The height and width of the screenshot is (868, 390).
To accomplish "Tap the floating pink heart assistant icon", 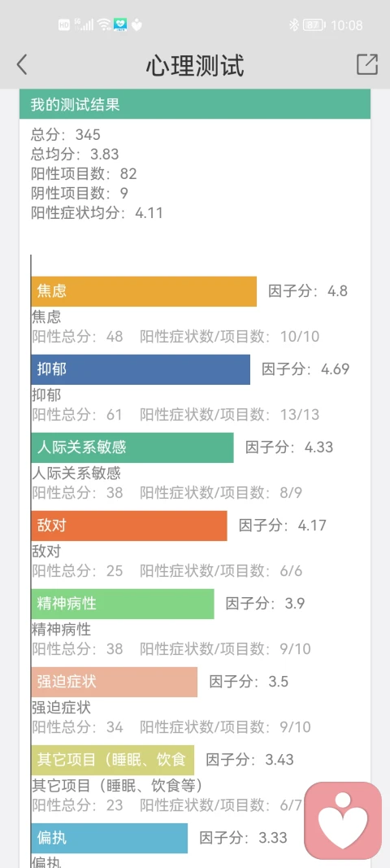I will (x=343, y=821).
